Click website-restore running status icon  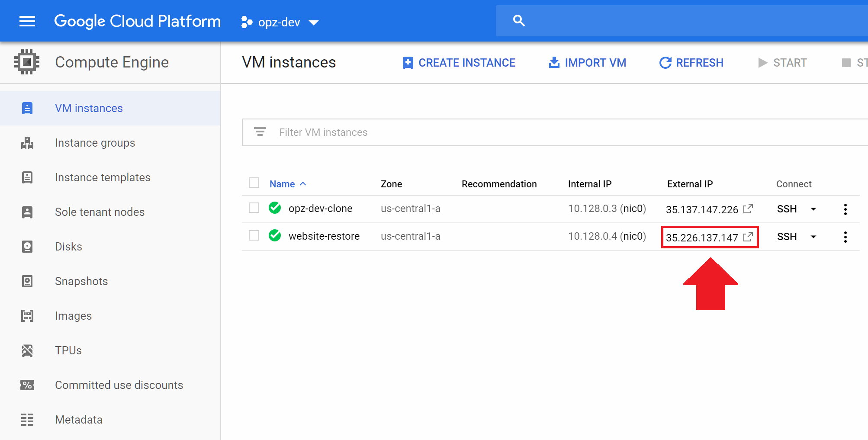275,236
